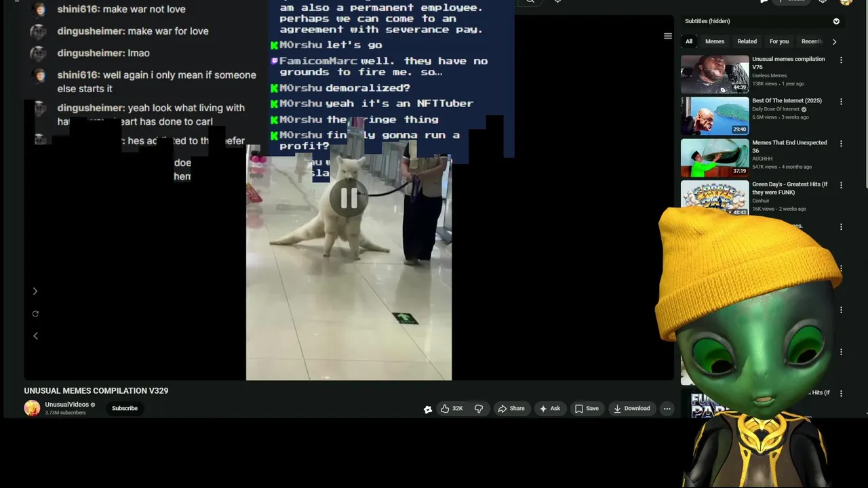Image resolution: width=868 pixels, height=488 pixels.
Task: Save the video to a playlist
Action: click(587, 409)
